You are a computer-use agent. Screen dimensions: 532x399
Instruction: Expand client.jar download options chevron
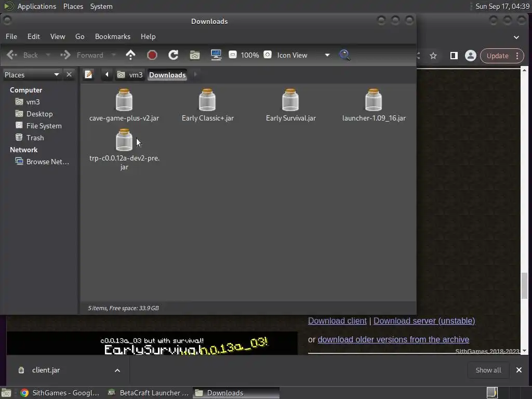[117, 370]
